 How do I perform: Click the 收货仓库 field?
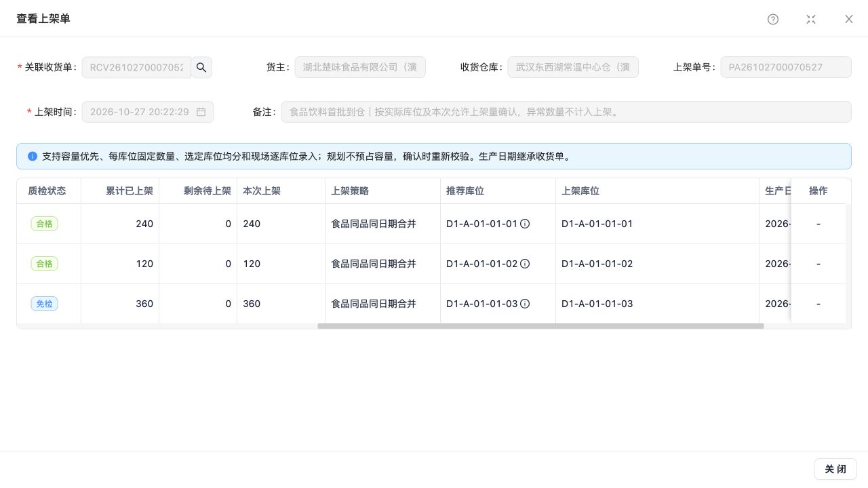point(573,67)
